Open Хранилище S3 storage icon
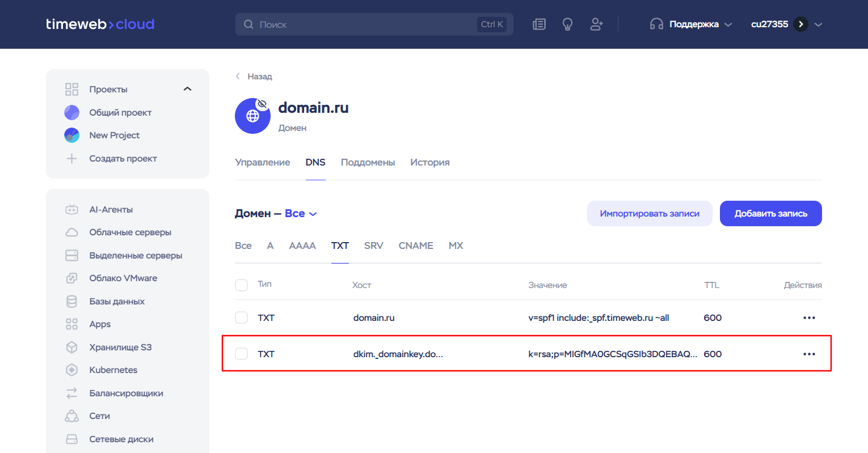The image size is (868, 453). (x=71, y=347)
